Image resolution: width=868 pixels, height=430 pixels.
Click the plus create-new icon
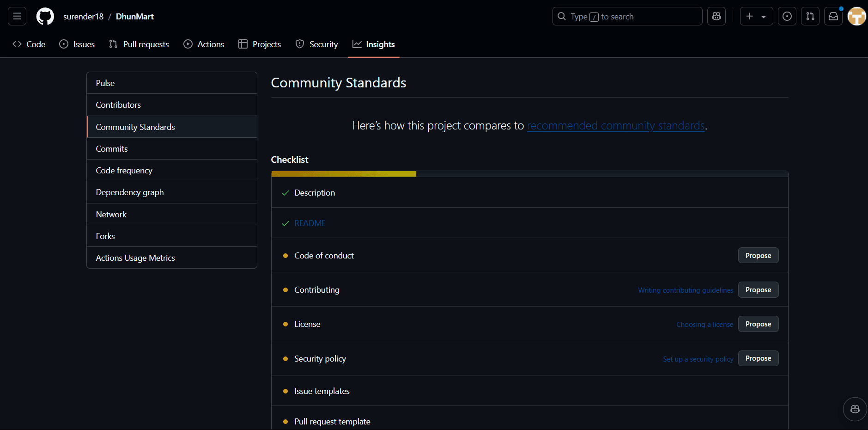(x=750, y=17)
